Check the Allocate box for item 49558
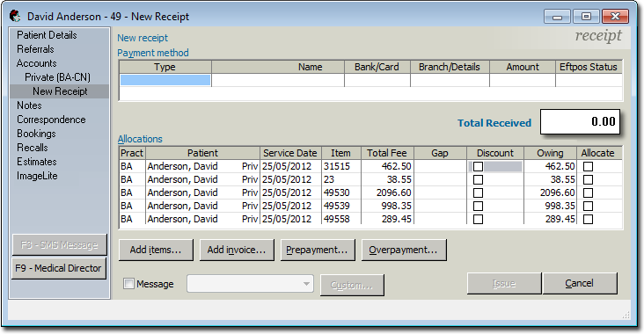644x334 pixels. [x=589, y=219]
